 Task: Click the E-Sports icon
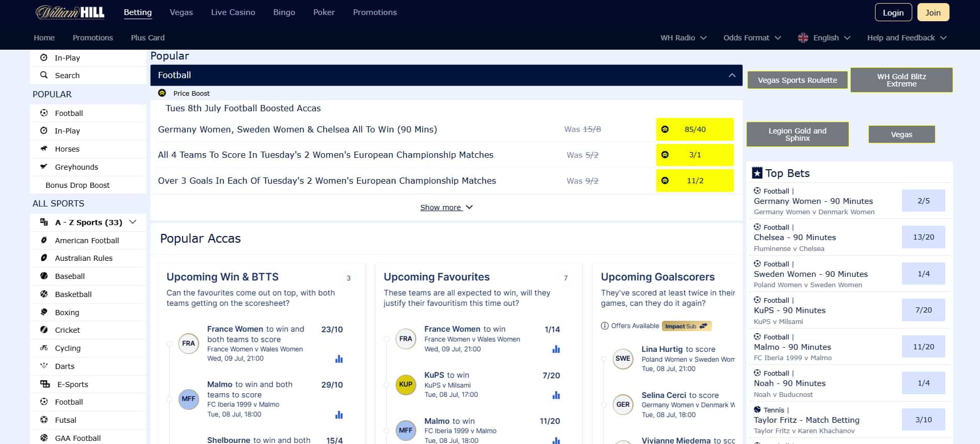click(45, 384)
